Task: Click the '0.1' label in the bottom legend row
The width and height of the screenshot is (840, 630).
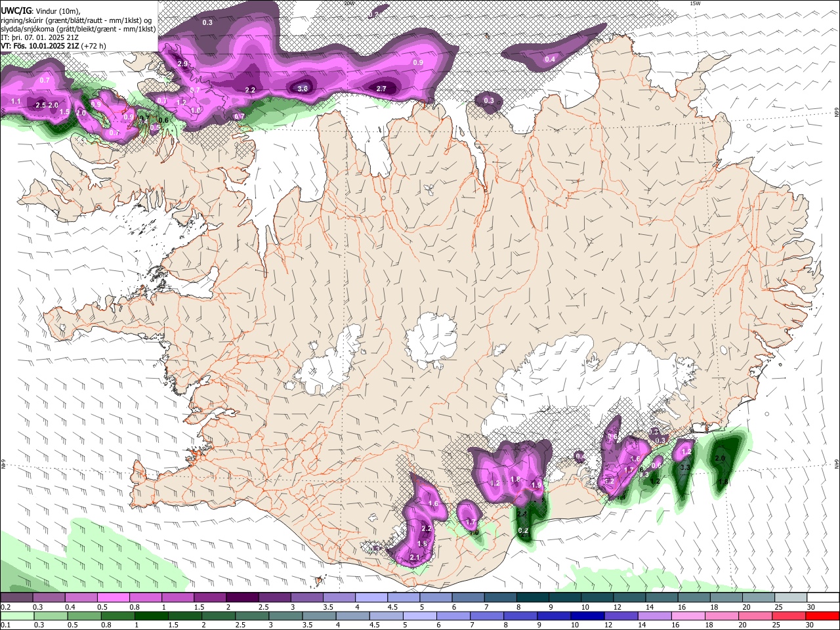Action: [x=5, y=625]
